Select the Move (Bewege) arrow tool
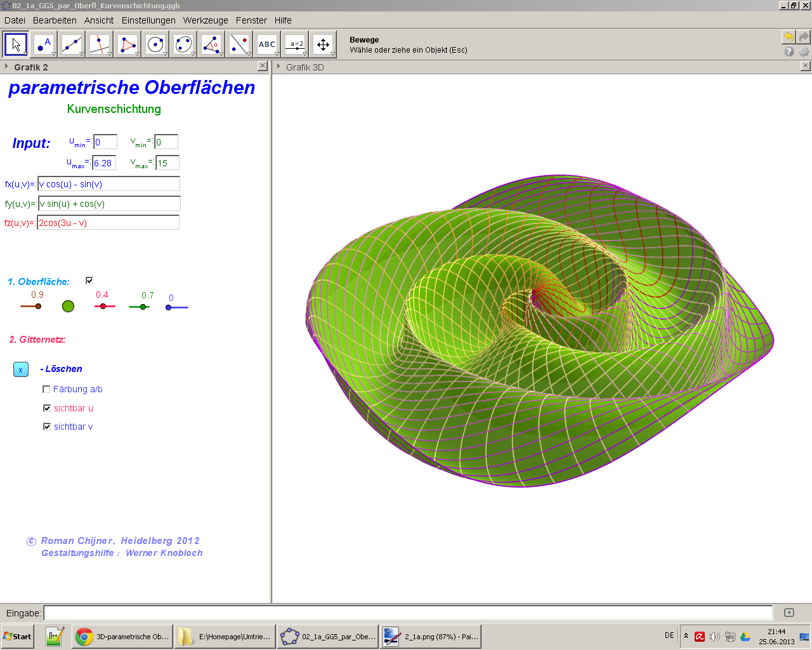Image resolution: width=812 pixels, height=650 pixels. [16, 44]
